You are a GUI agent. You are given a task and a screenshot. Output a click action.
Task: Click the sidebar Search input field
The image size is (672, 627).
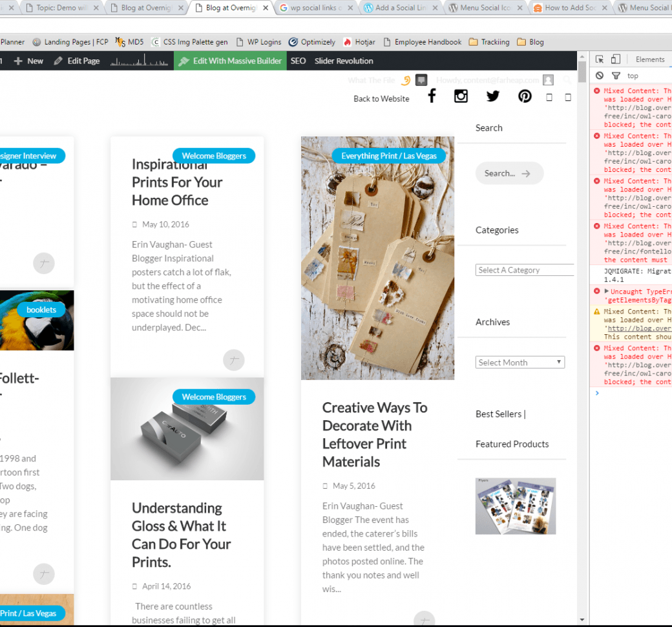coord(509,173)
